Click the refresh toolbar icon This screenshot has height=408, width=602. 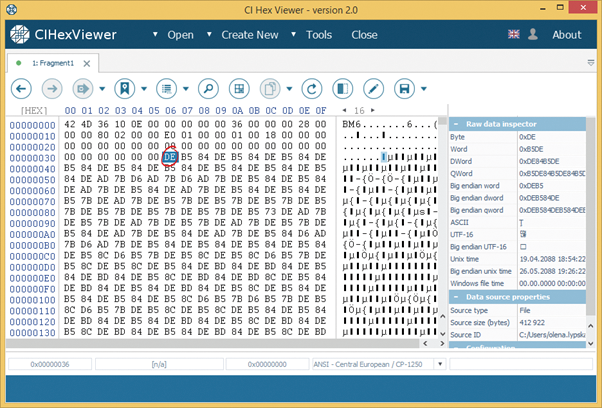(x=312, y=89)
